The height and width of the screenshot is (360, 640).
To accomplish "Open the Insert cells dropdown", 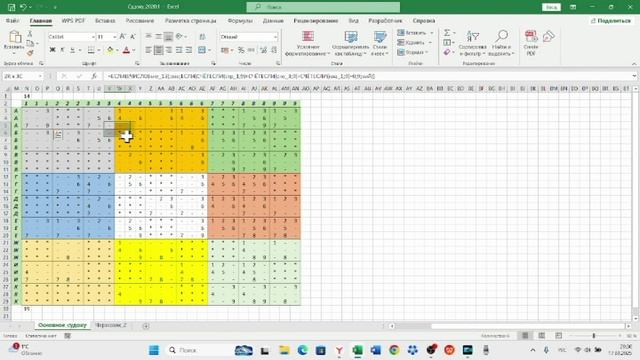I will pyautogui.click(x=415, y=33).
